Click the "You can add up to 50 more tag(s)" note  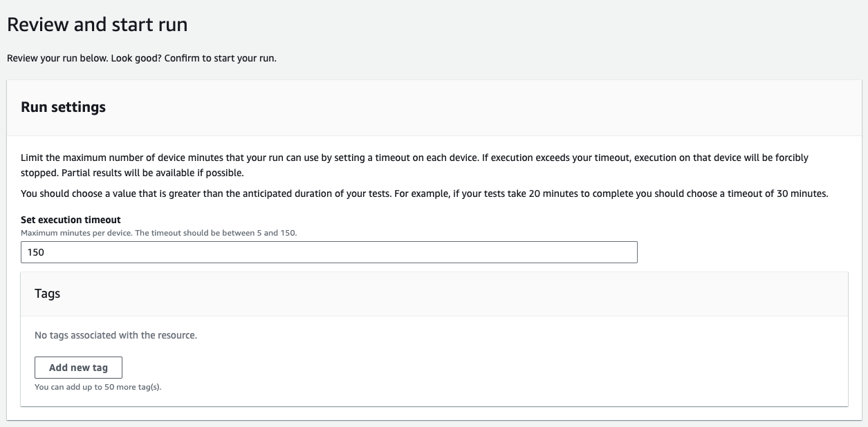coord(98,387)
